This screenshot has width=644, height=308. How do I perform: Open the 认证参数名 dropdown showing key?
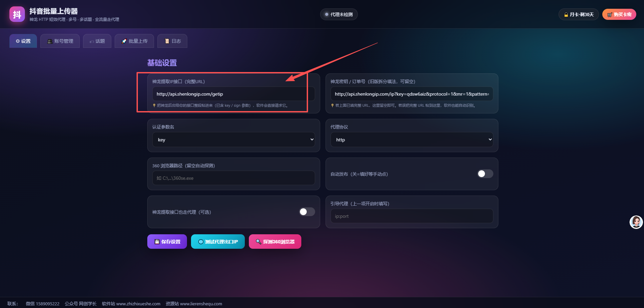click(234, 140)
